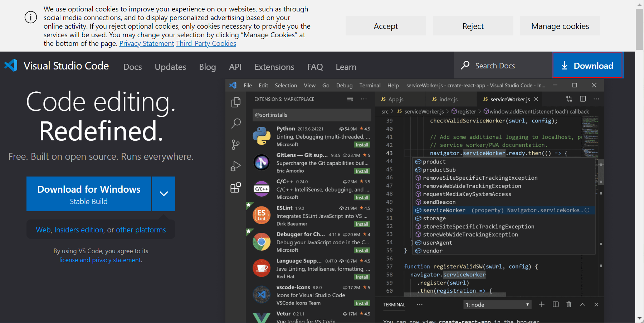Click the browser page vertical scrollbar thumb
Image resolution: width=644 pixels, height=323 pixels.
(x=639, y=29)
